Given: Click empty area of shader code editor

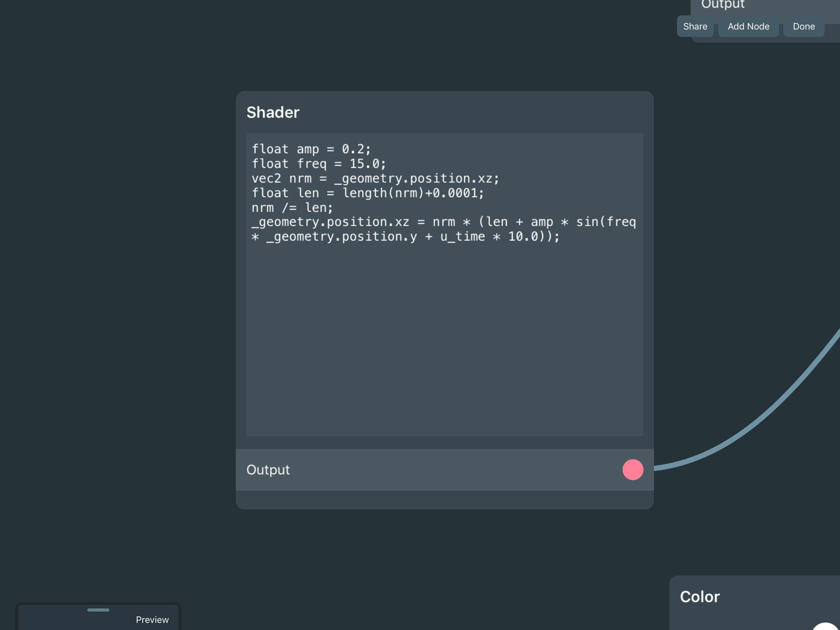Looking at the screenshot, I should [x=444, y=342].
